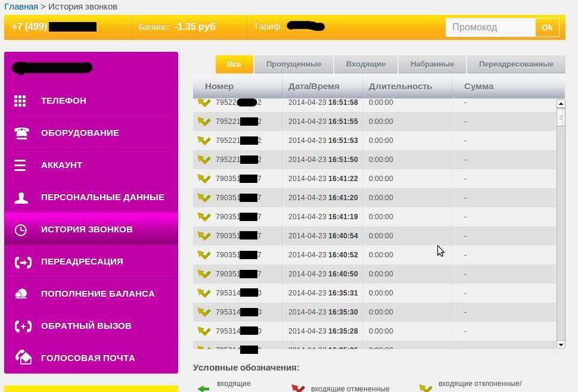Open the Набранные calls tab
The image size is (578, 392).
[432, 64]
